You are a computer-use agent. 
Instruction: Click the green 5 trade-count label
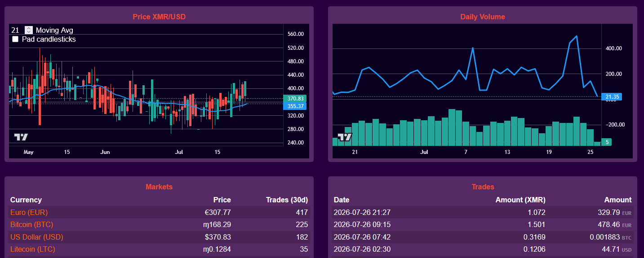coord(607,142)
